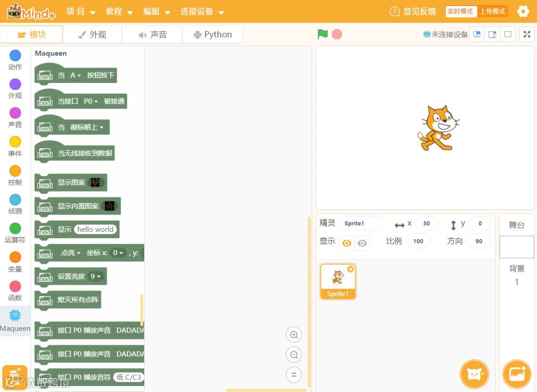Select the large stage layout icon
Viewport: 537px width, 392px height.
click(x=492, y=34)
